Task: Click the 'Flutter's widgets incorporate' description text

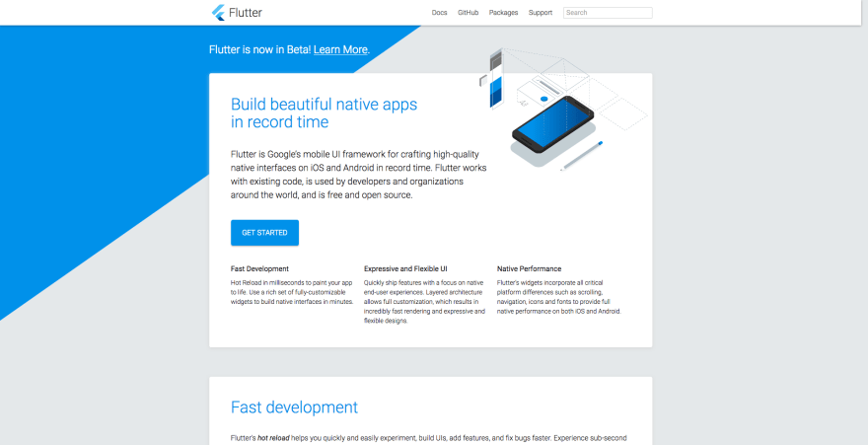Action: (559, 297)
